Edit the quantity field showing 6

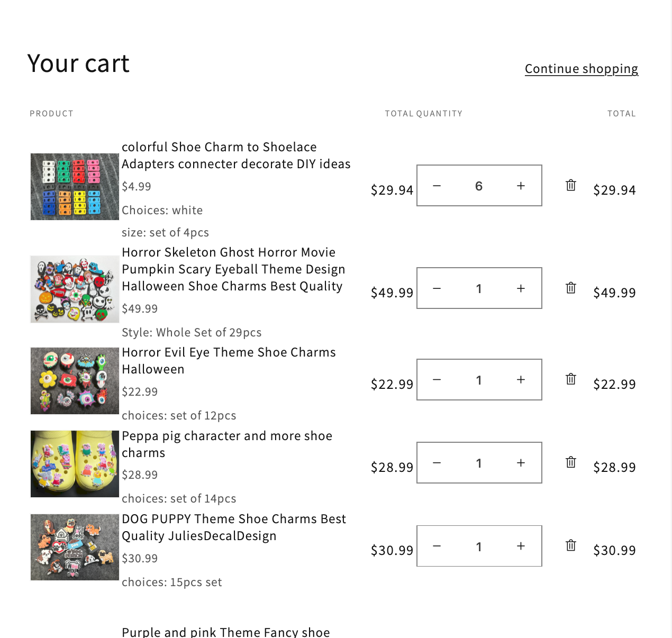click(x=479, y=186)
